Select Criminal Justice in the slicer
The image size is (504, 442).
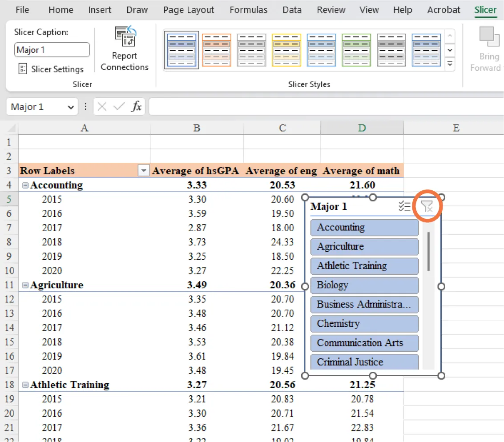coord(364,362)
